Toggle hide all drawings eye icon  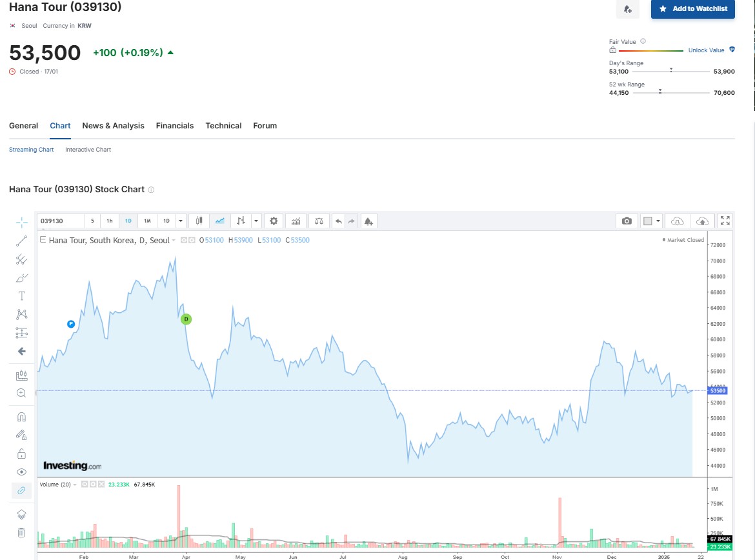22,472
